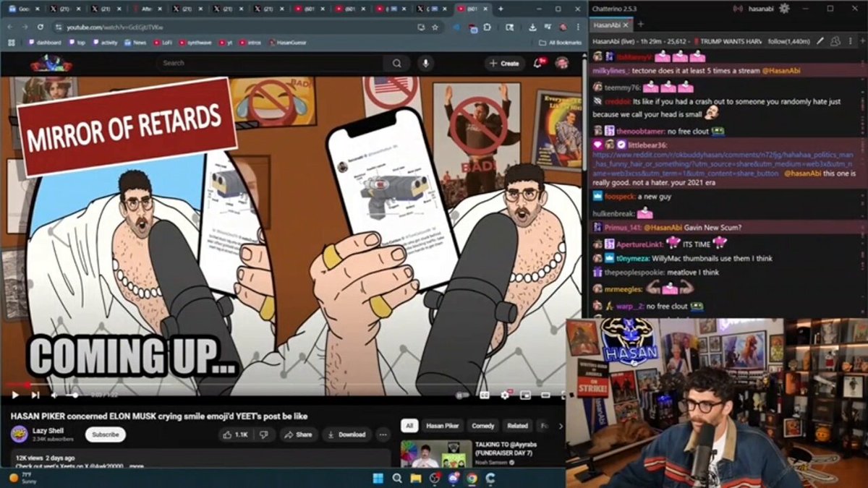Image resolution: width=868 pixels, height=488 pixels.
Task: Switch to the After browser tab
Action: (148, 9)
